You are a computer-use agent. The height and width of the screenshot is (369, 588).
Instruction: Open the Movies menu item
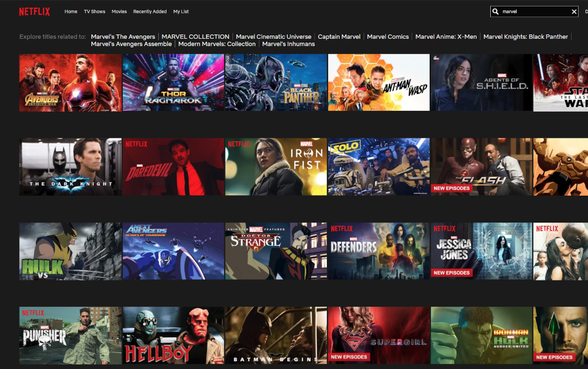click(119, 11)
